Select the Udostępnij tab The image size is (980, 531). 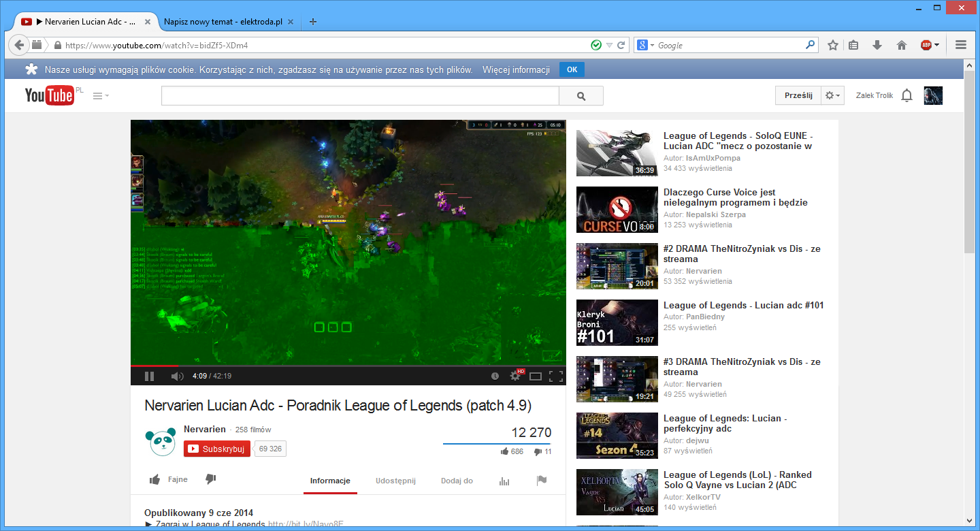(x=395, y=481)
